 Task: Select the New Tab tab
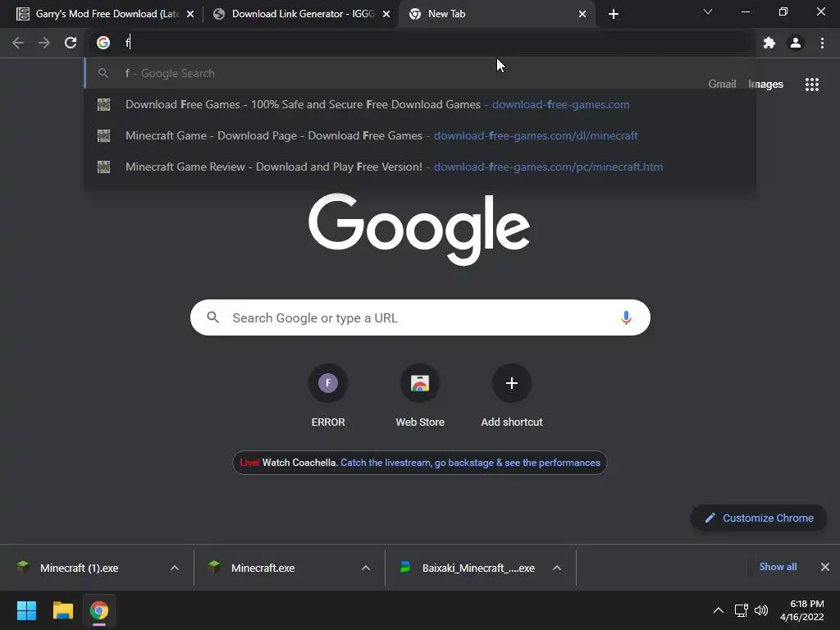(497, 14)
